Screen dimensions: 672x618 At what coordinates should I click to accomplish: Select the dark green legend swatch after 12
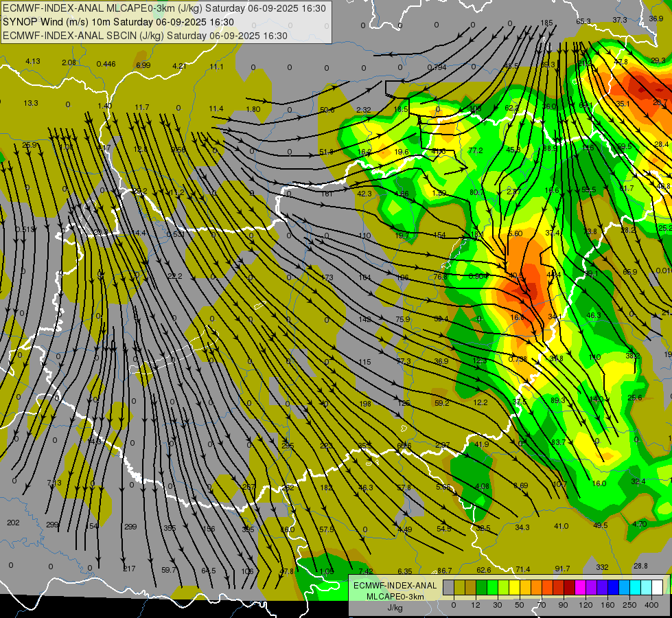(x=481, y=587)
